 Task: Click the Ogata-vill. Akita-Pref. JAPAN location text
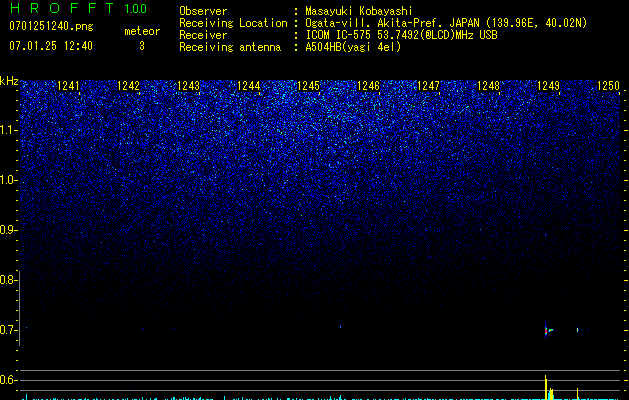(x=446, y=23)
